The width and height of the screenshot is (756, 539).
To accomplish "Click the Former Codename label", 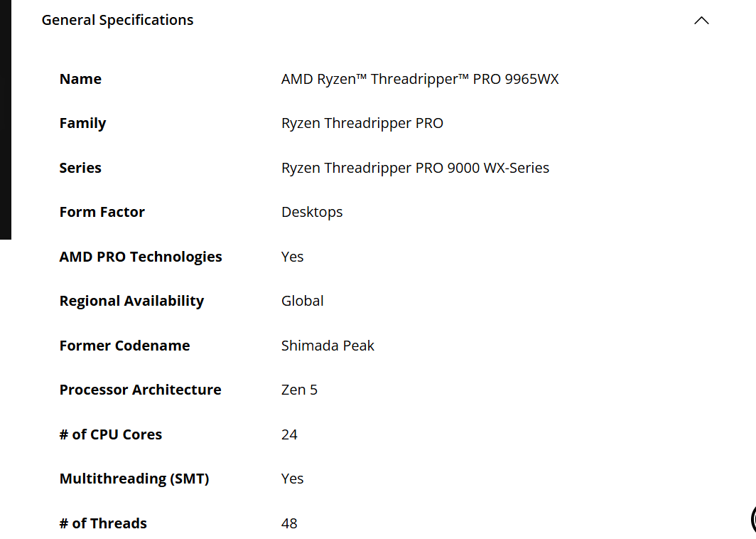I will [x=124, y=346].
